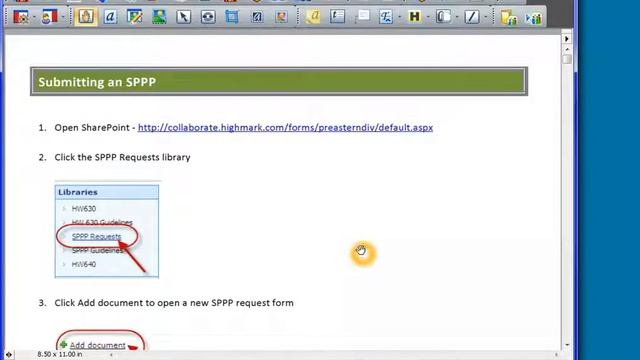
Task: Click the horizontal scrollbar right arrow
Action: click(556, 355)
